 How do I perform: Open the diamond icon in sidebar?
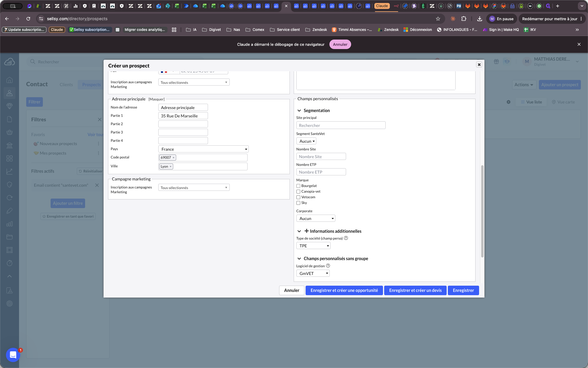click(x=10, y=106)
